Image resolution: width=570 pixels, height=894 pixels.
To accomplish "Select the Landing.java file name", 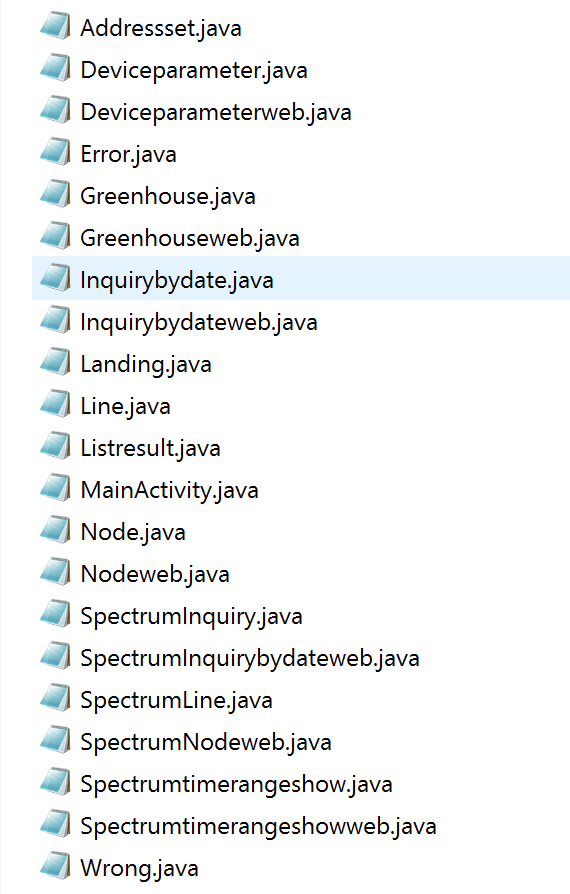I will tap(146, 364).
